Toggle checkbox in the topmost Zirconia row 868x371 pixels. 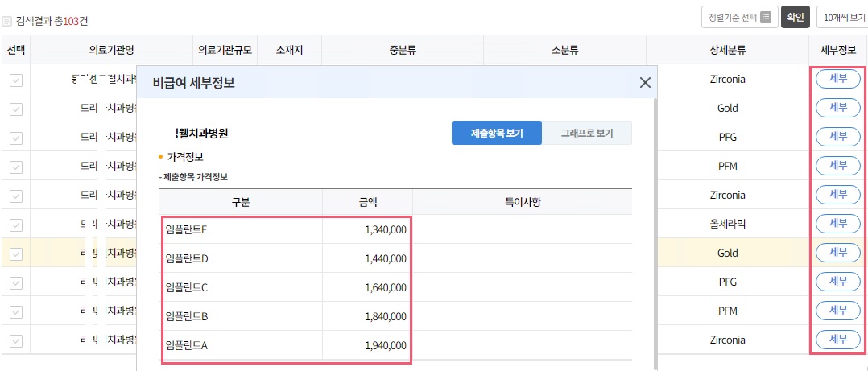pyautogui.click(x=16, y=80)
